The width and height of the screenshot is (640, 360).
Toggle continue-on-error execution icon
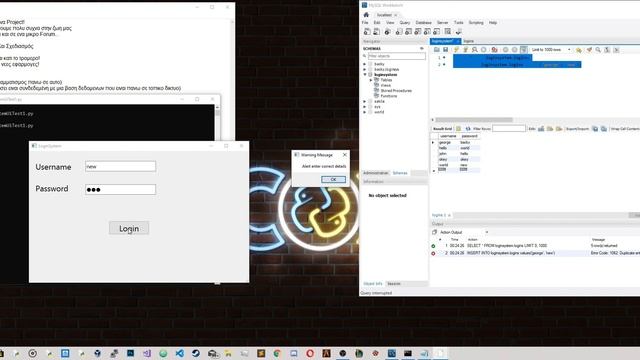494,49
